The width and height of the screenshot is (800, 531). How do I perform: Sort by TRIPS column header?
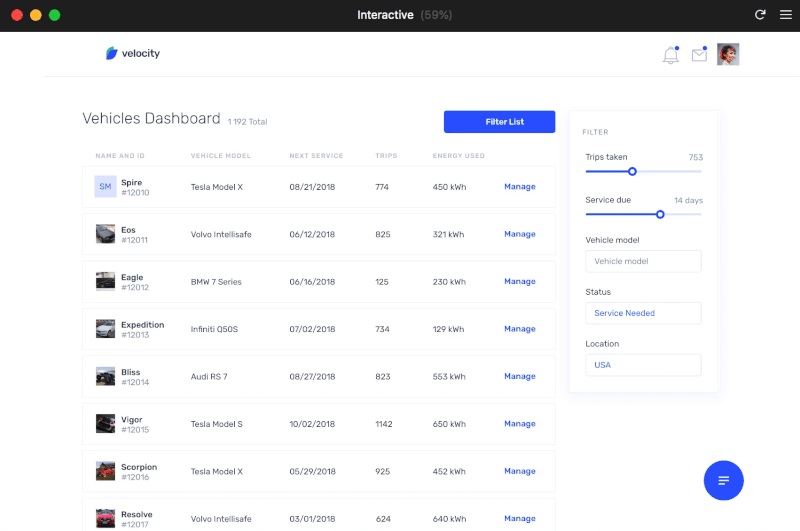pos(386,156)
